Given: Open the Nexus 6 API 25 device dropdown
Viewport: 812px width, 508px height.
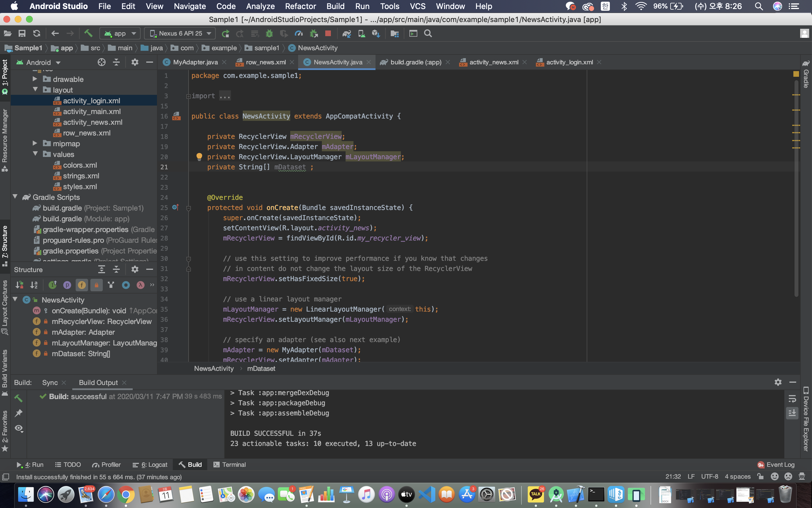Looking at the screenshot, I should tap(180, 33).
